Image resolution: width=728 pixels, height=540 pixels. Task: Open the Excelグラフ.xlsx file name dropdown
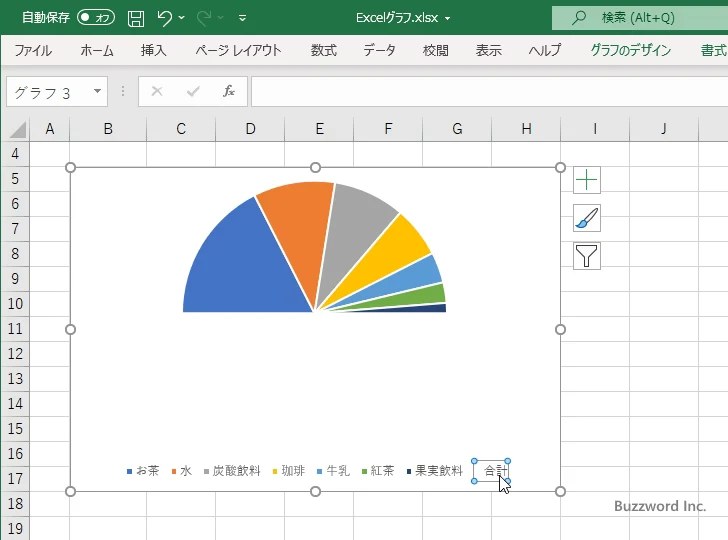point(448,19)
